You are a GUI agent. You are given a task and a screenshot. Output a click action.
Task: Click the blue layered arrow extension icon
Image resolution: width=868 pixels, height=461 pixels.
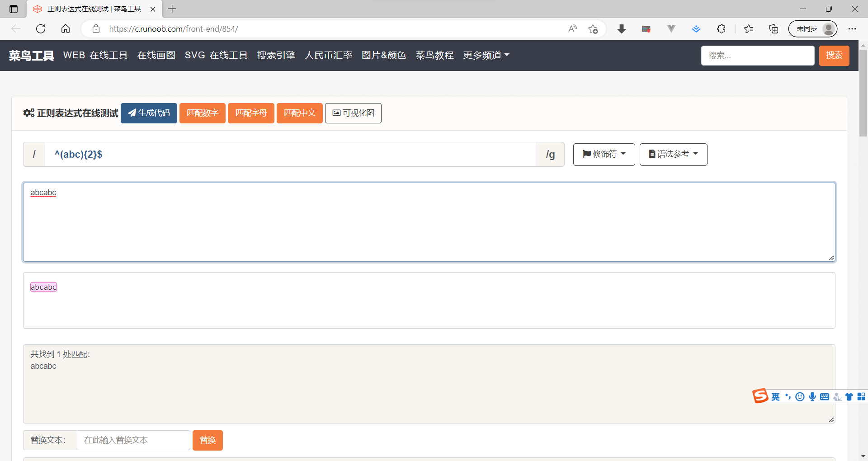[696, 29]
